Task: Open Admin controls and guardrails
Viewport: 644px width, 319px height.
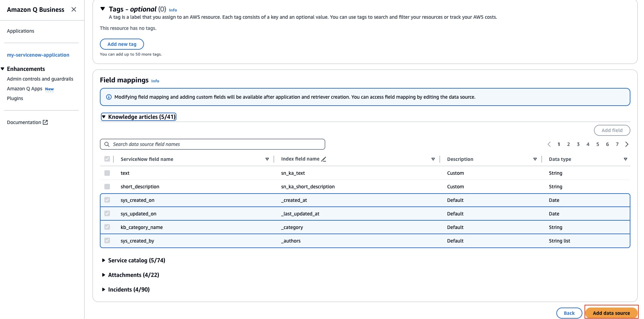Action: [x=40, y=79]
